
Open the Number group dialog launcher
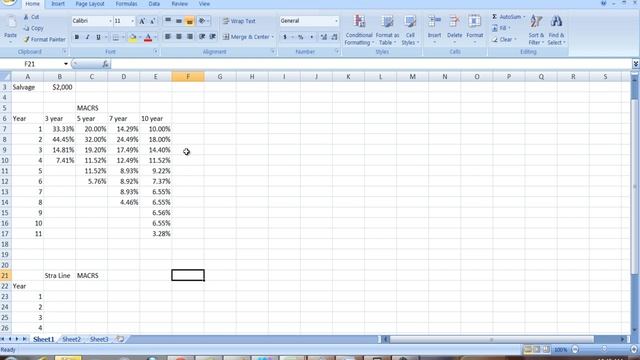337,52
